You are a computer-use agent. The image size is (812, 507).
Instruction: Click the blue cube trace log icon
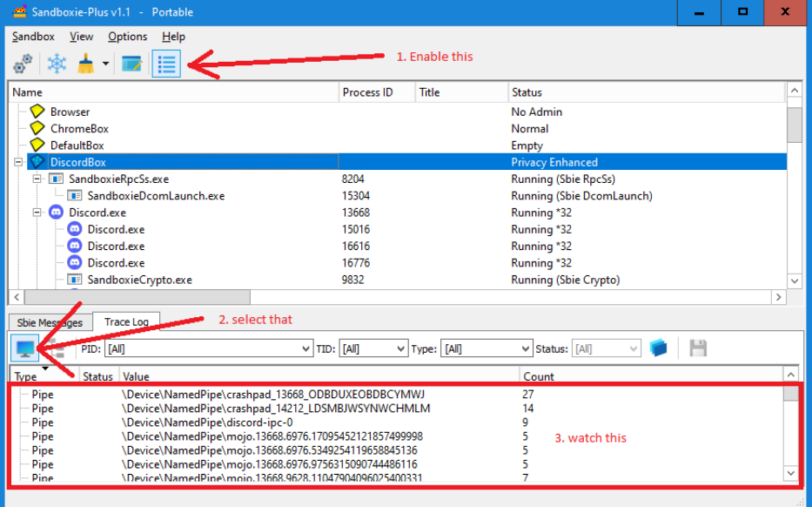pyautogui.click(x=658, y=348)
